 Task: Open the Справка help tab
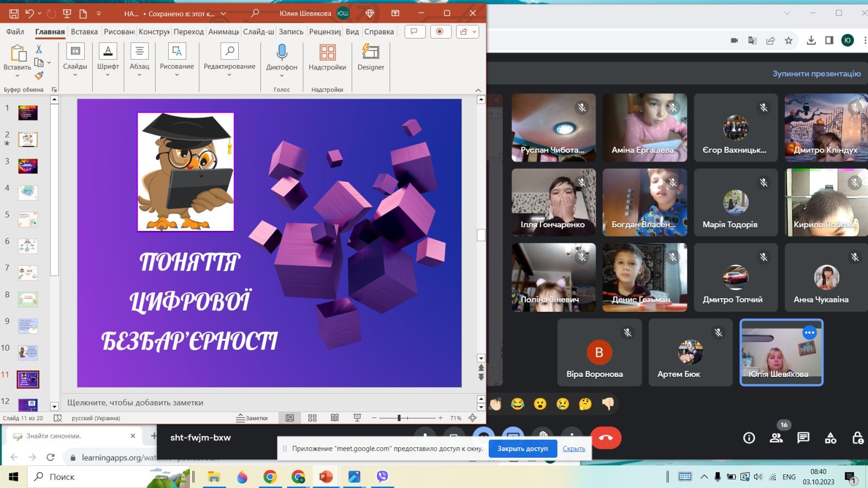[379, 31]
